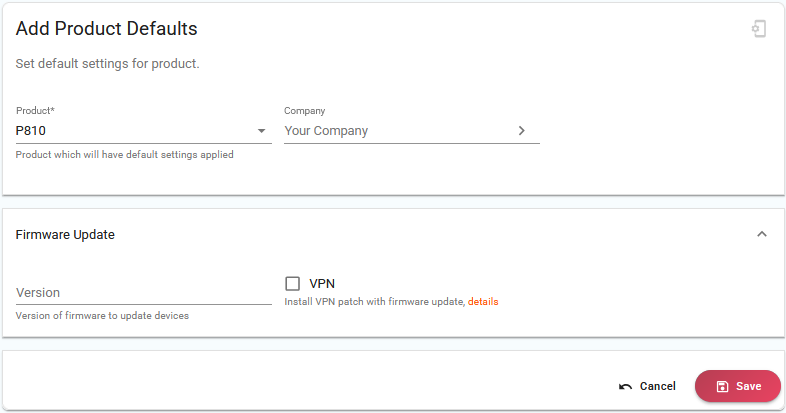
Task: Click the device settings icon at top right
Action: [x=759, y=29]
